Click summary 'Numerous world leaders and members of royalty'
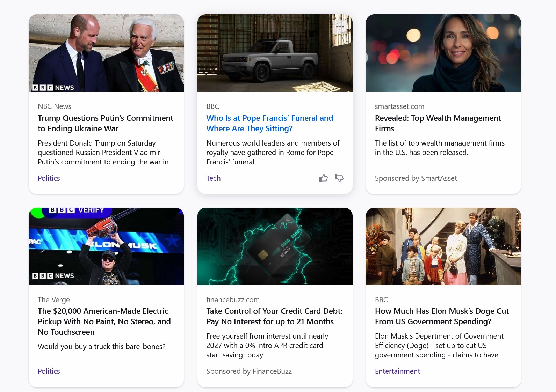The height and width of the screenshot is (392, 556). click(273, 153)
